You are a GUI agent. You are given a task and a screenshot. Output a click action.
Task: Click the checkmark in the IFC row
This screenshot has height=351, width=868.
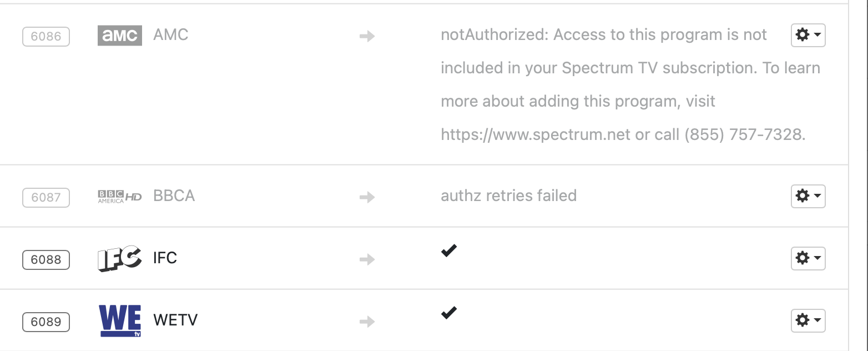coord(448,251)
